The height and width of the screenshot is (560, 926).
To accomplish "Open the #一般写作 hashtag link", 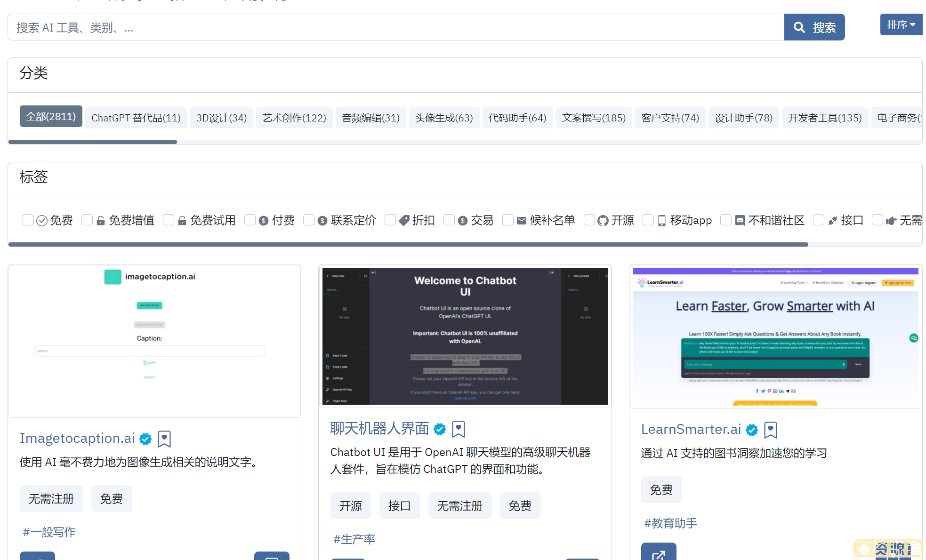I will click(x=49, y=532).
